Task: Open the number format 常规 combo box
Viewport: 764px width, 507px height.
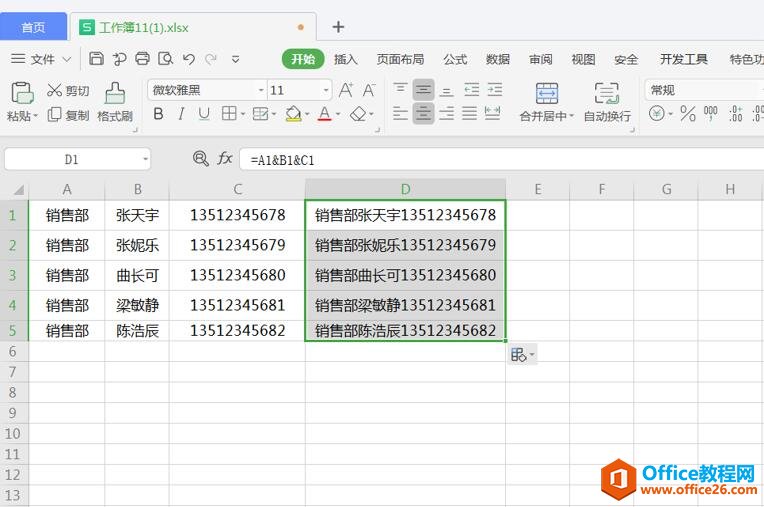Action: point(704,90)
